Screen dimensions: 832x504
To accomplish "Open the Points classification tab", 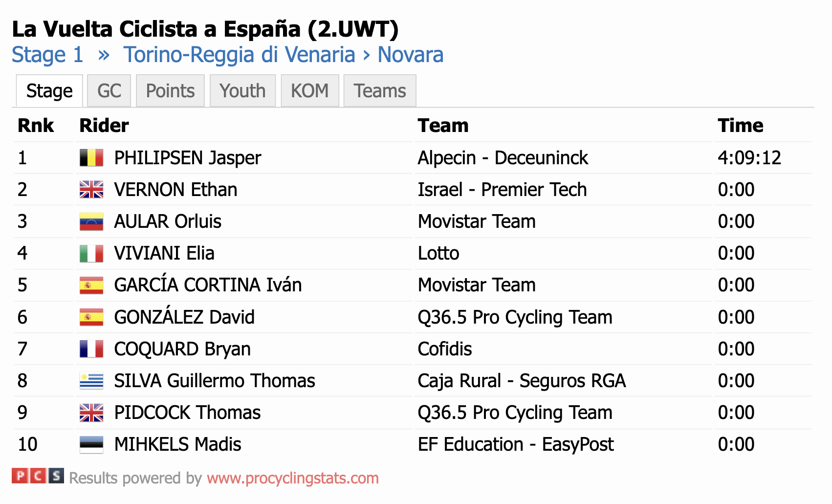I will [x=170, y=91].
